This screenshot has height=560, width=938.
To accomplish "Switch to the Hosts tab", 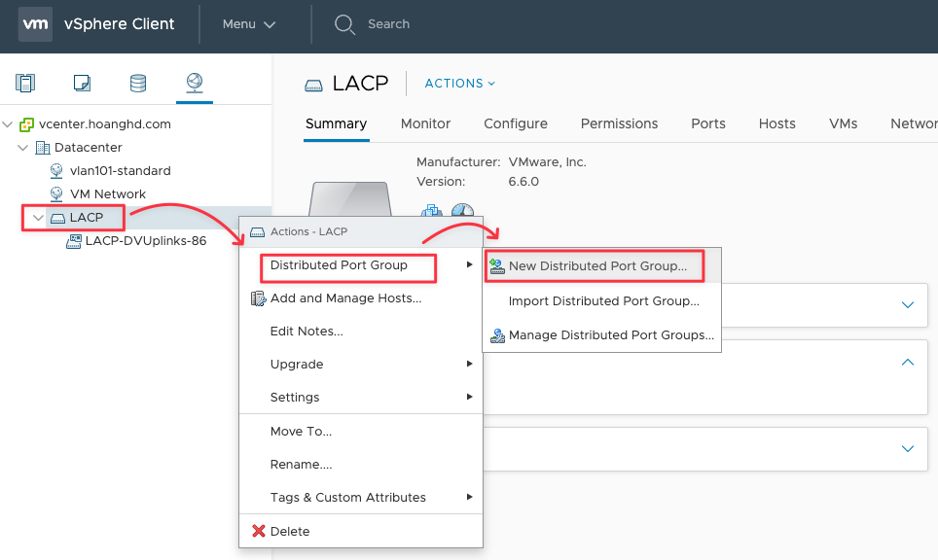I will (x=777, y=123).
